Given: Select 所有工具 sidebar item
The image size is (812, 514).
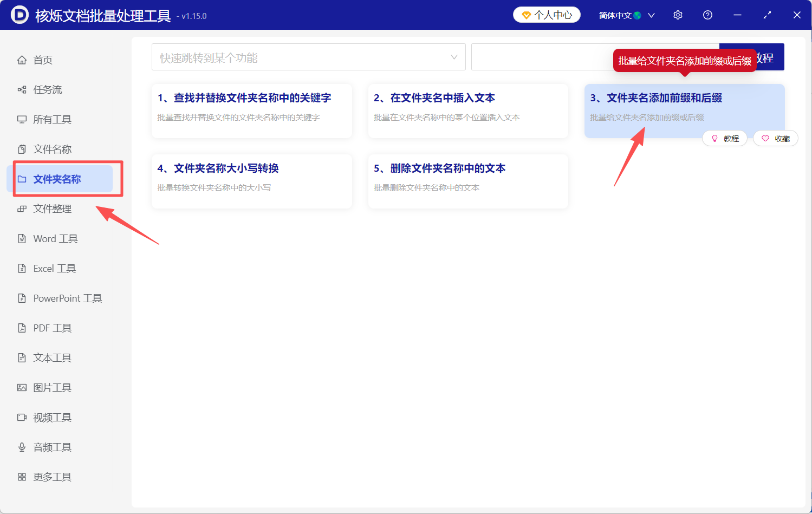Looking at the screenshot, I should pos(60,119).
